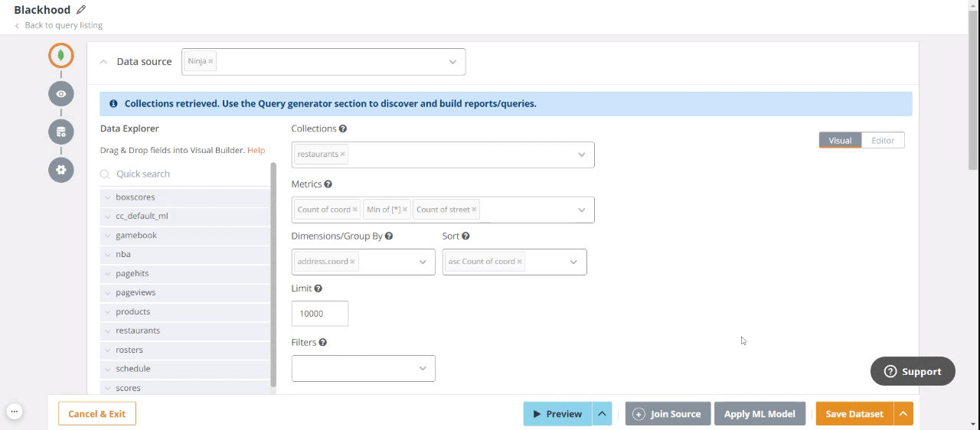Click the MongoDB leaf source icon
980x430 pixels.
61,56
